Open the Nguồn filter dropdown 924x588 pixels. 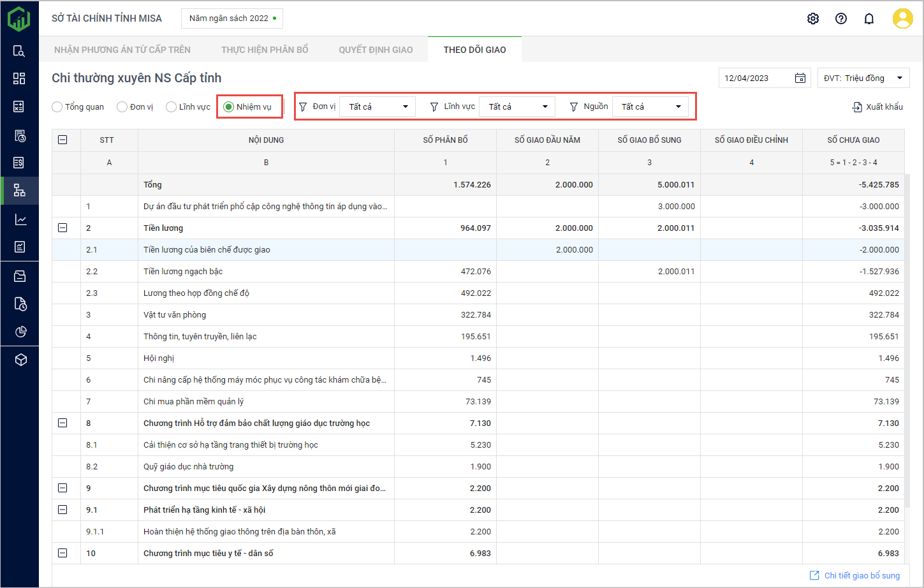(650, 107)
